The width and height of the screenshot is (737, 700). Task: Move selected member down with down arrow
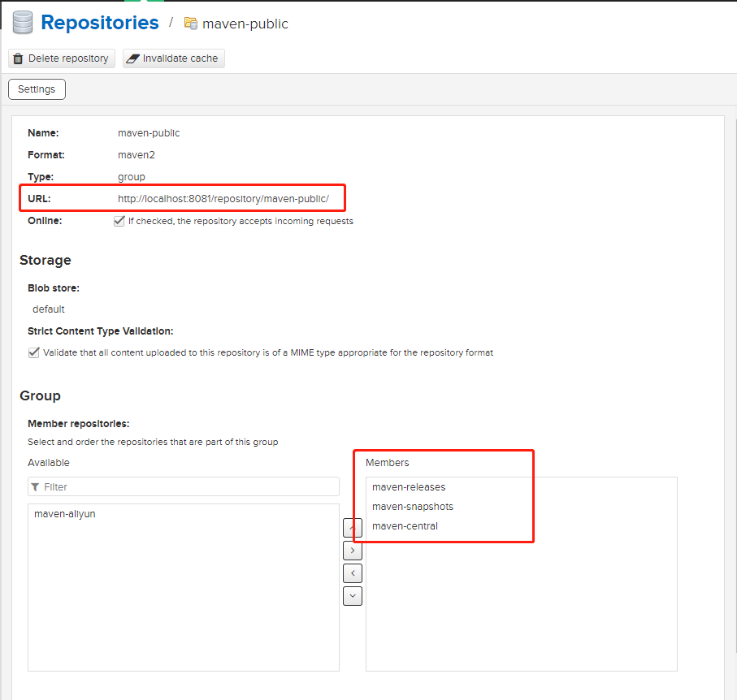[353, 595]
